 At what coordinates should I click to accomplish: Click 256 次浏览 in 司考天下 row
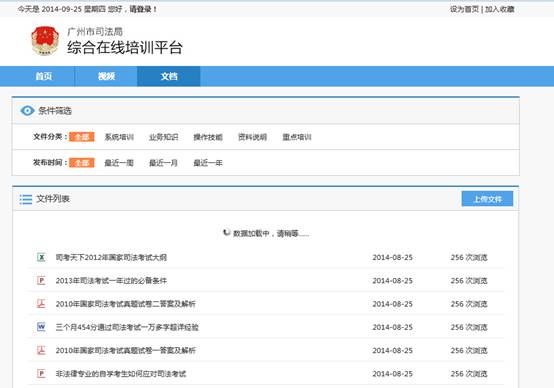click(x=469, y=257)
